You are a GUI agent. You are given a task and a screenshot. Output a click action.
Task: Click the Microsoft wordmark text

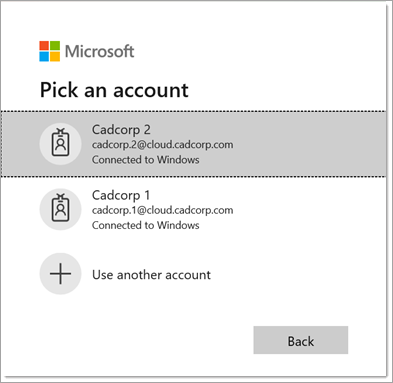[x=99, y=51]
